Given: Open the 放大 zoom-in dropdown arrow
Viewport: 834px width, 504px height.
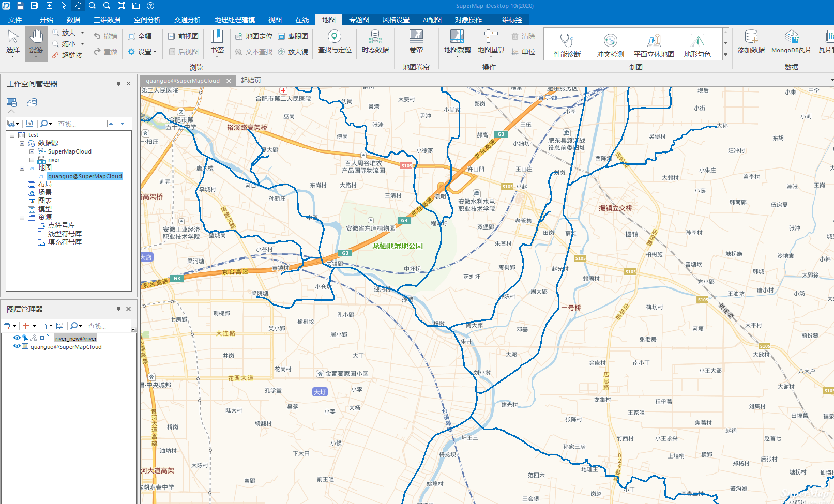Looking at the screenshot, I should click(83, 33).
